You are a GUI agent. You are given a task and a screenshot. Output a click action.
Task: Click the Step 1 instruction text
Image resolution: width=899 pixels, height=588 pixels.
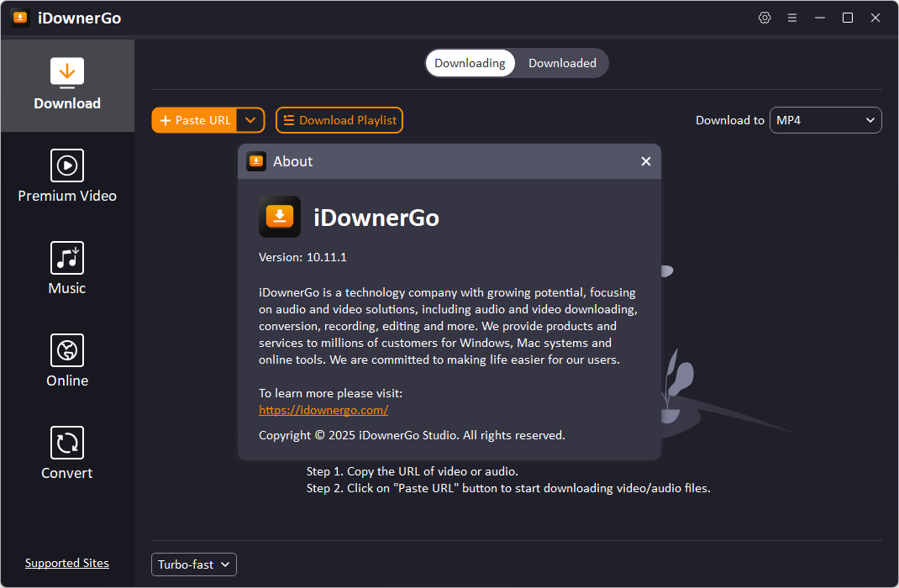click(413, 471)
